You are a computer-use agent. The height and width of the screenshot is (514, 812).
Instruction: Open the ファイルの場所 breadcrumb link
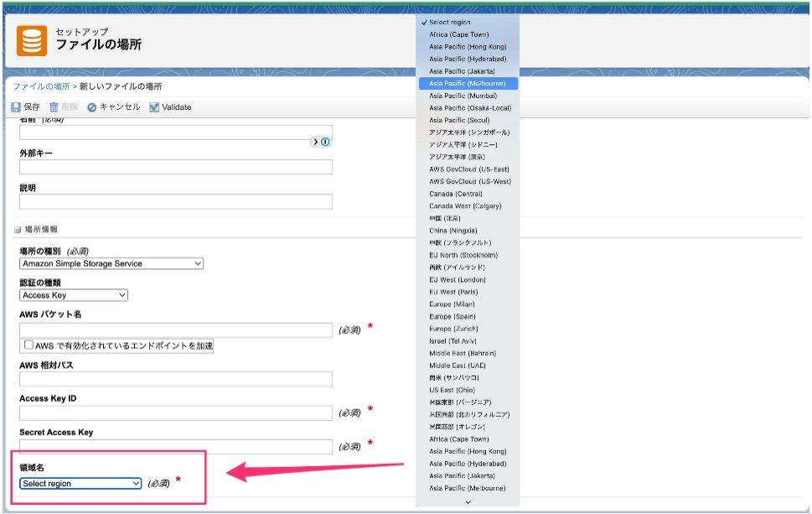(41, 86)
